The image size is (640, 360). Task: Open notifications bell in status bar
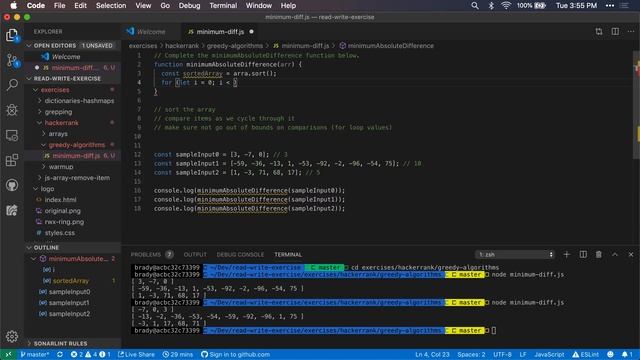(x=627, y=354)
